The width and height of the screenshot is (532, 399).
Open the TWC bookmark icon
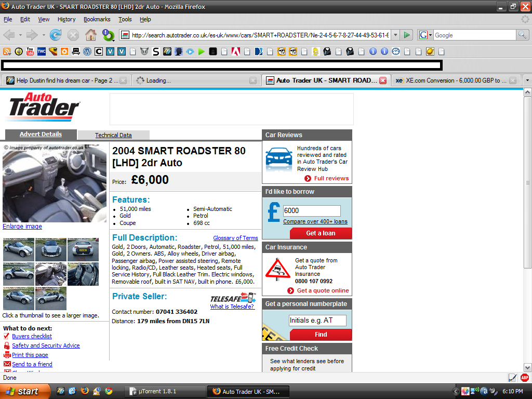click(42, 51)
